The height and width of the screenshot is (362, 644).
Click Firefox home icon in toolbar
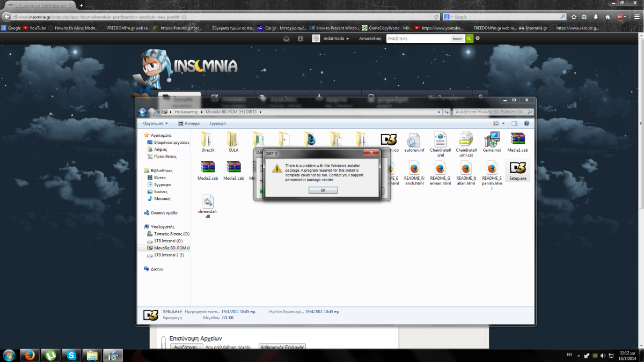tap(607, 17)
